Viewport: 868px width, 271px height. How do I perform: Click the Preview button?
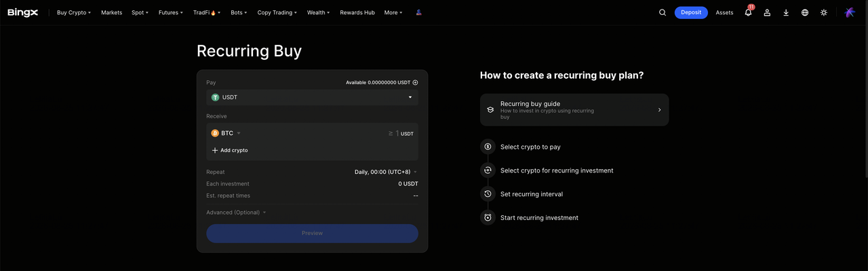312,233
